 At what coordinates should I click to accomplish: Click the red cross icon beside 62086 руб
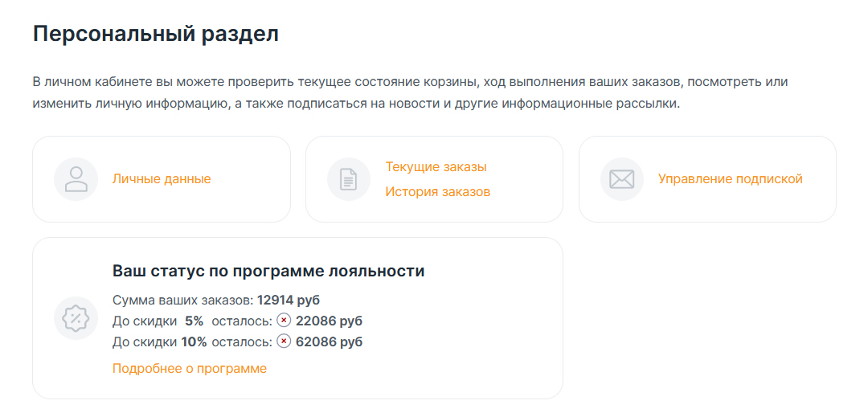point(284,341)
